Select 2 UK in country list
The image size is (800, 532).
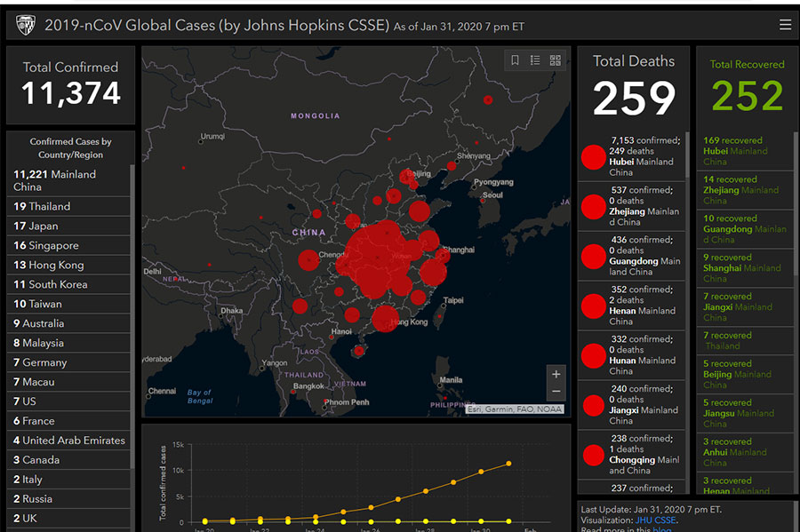pyautogui.click(x=68, y=519)
